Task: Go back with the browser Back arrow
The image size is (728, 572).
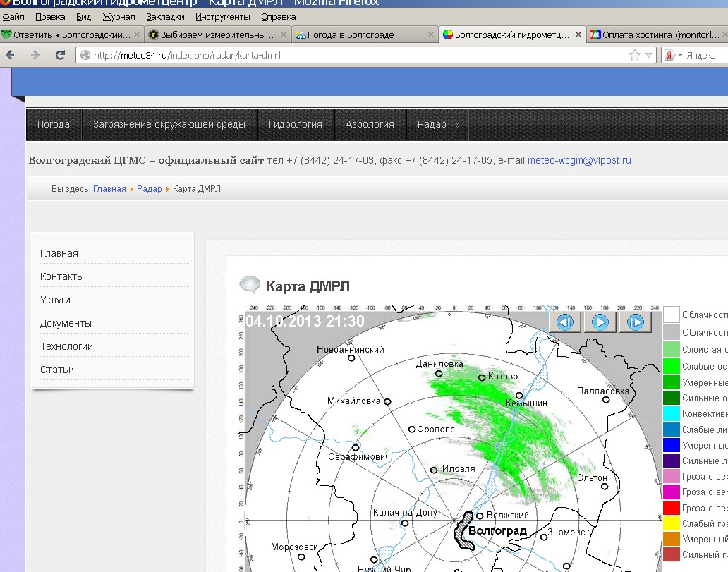Action: [10, 55]
